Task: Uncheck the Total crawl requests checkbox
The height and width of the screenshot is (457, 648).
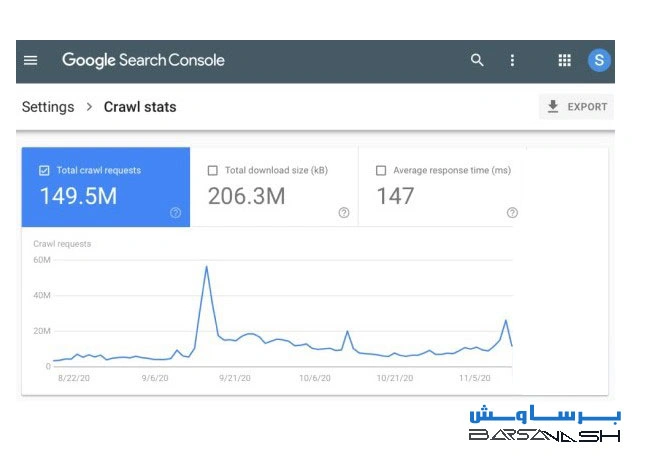Action: 44,171
